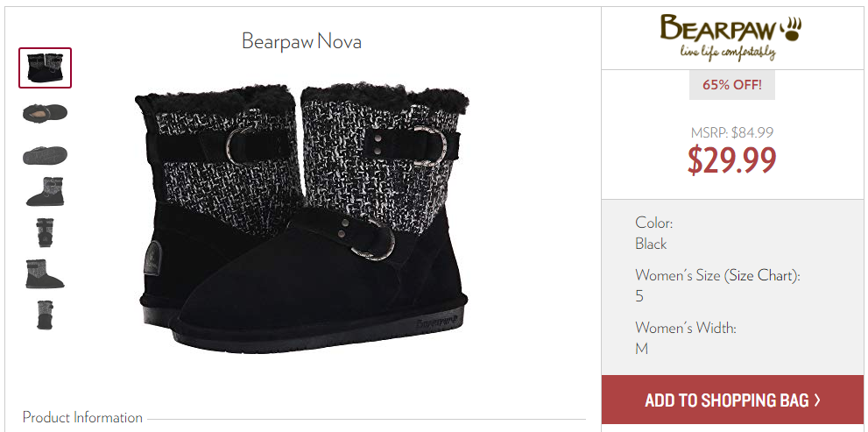
Task: View the sixth thumbnail of the boot facing left
Action: click(x=45, y=273)
